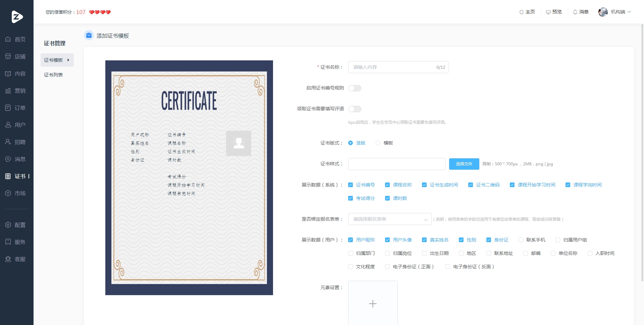Check 联系手机 checkbox
This screenshot has width=644, height=325.
521,240
